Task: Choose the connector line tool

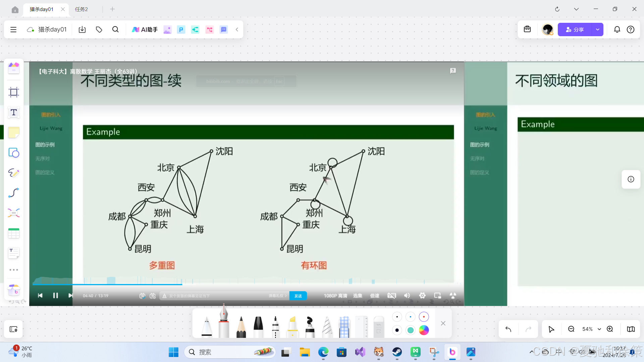Action: (x=14, y=193)
